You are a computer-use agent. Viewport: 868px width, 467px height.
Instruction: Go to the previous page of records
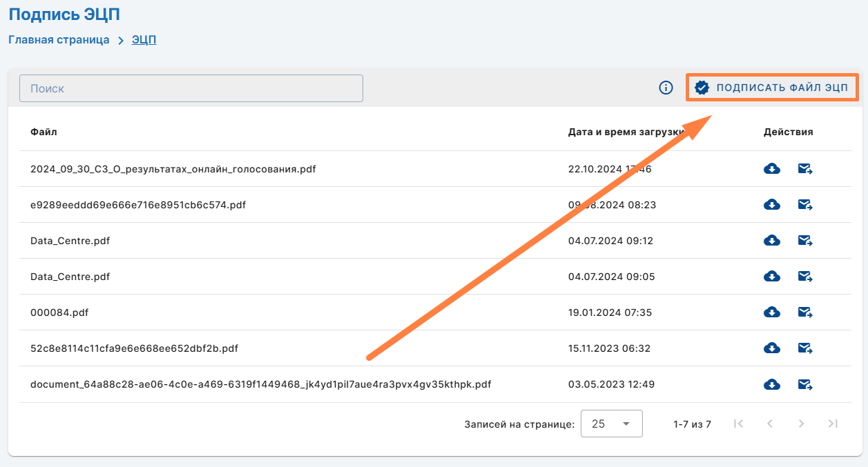770,424
